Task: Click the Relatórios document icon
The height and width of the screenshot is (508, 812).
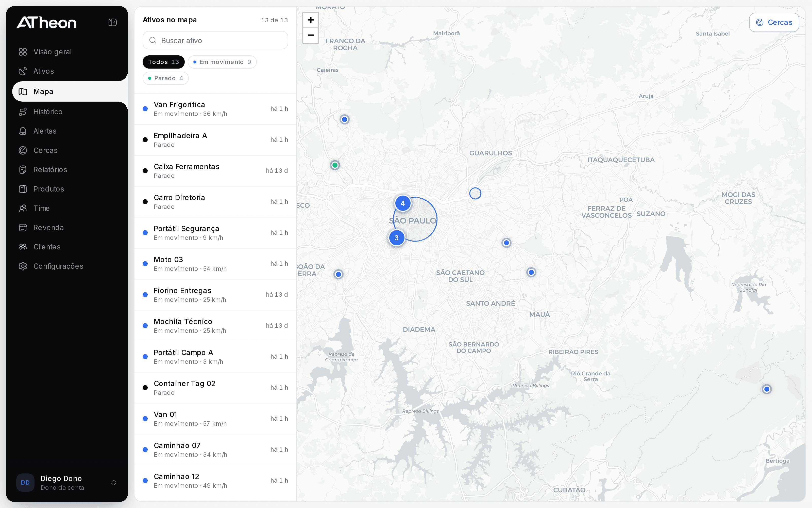Action: 23,170
